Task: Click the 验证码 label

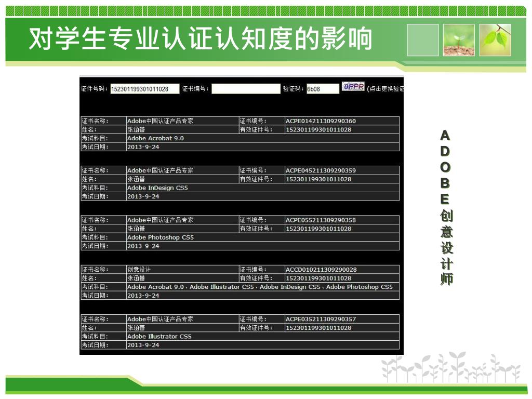Action: (x=294, y=89)
